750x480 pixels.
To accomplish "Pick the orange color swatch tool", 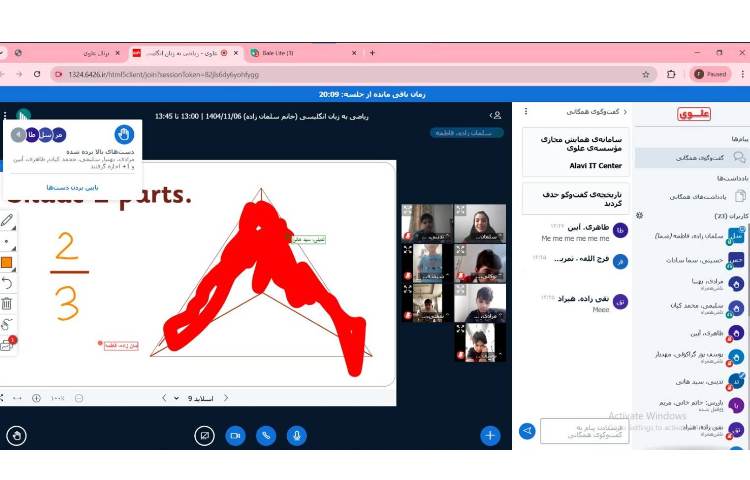I will click(x=7, y=262).
